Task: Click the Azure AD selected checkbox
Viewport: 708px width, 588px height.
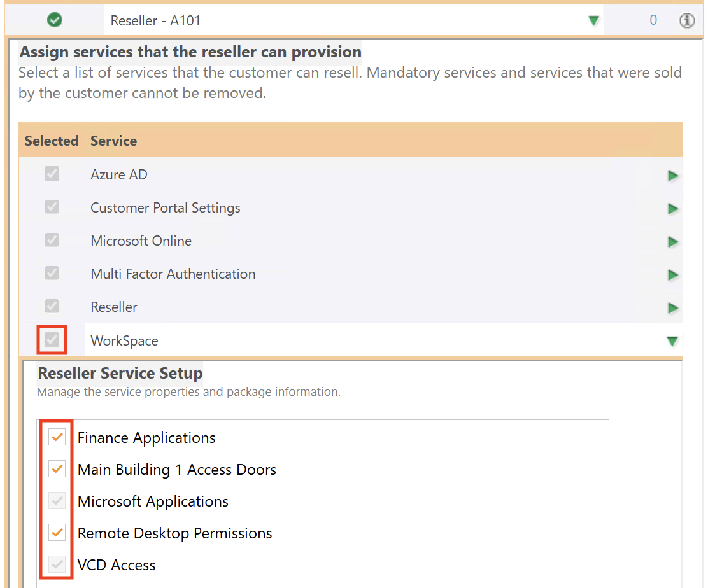Action: tap(52, 174)
